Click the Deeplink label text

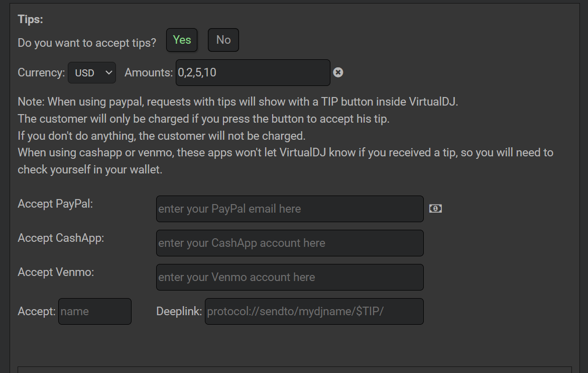(x=179, y=312)
